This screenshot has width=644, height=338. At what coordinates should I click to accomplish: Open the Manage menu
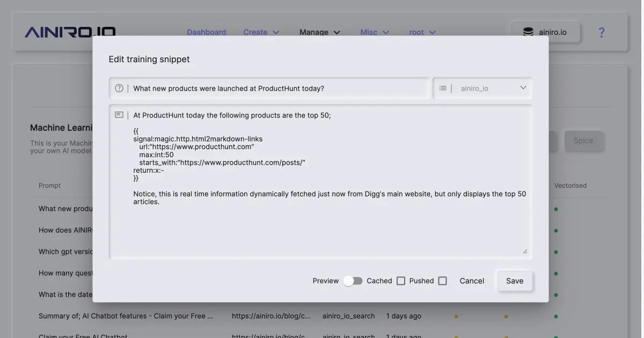coord(320,32)
